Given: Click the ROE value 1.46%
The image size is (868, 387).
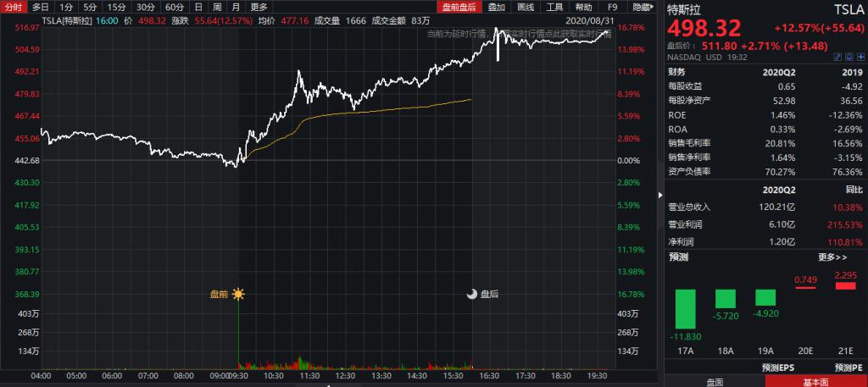Looking at the screenshot, I should (x=784, y=115).
